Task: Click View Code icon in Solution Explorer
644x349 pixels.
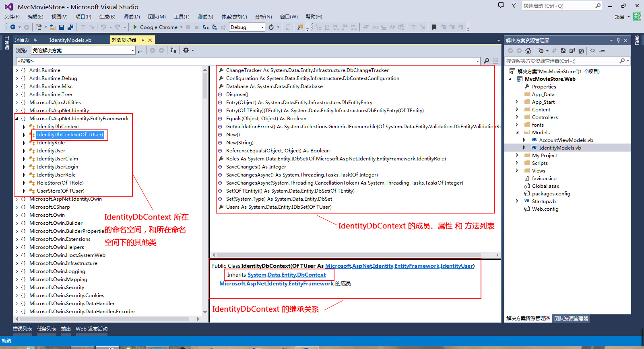Action: pyautogui.click(x=593, y=51)
